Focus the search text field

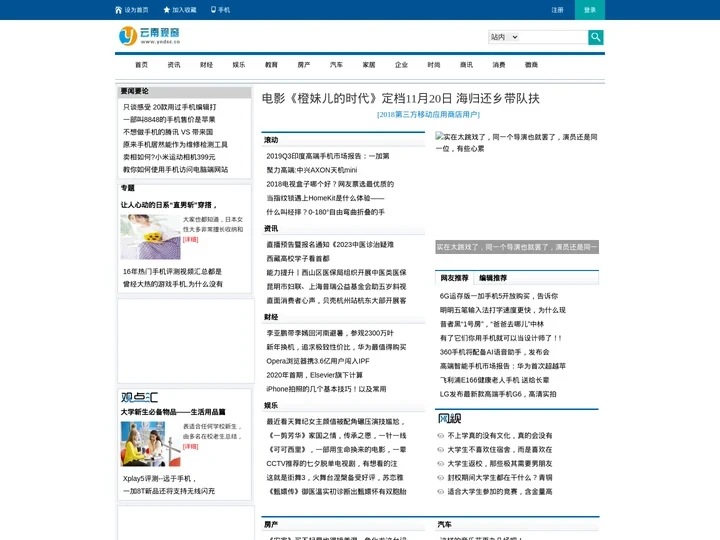pyautogui.click(x=554, y=37)
